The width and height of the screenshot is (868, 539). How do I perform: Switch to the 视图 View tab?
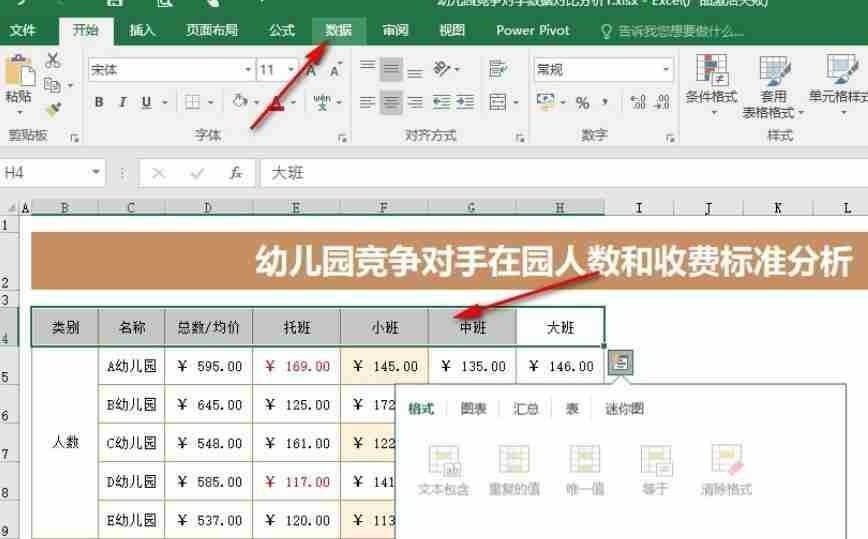(452, 30)
